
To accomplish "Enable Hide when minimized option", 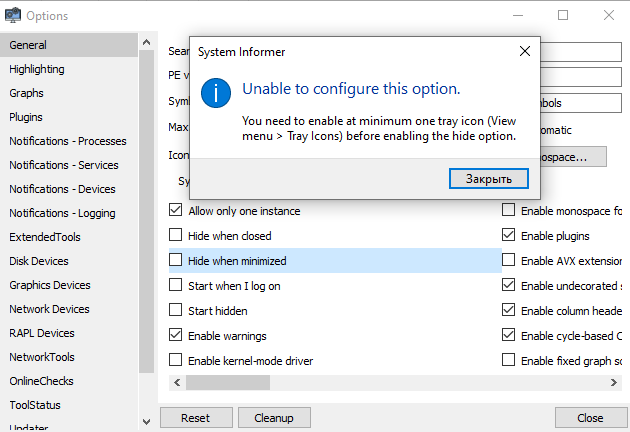I will coord(176,260).
